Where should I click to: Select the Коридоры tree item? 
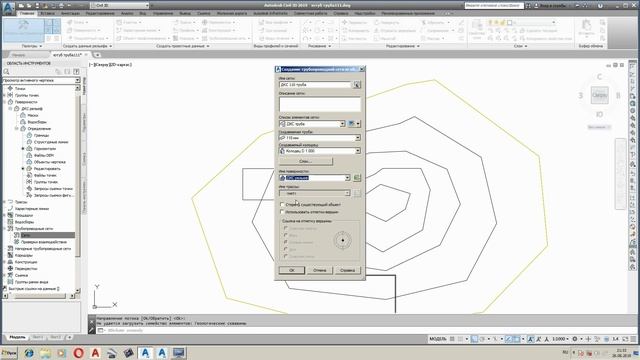tap(24, 255)
